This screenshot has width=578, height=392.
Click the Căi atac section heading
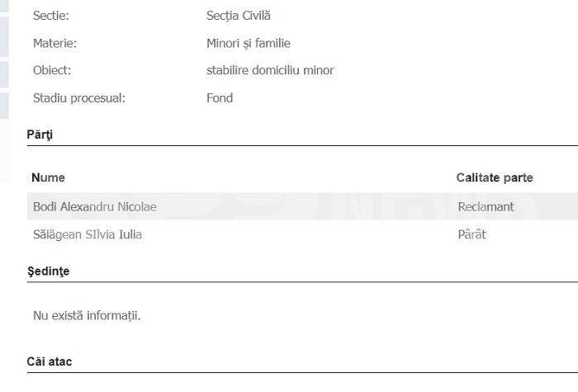[x=50, y=361]
